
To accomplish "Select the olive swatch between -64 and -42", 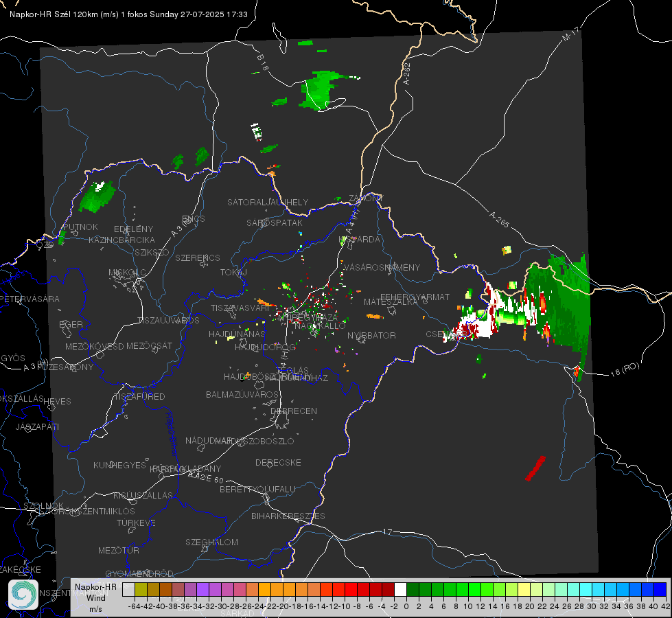I will click(x=141, y=589).
